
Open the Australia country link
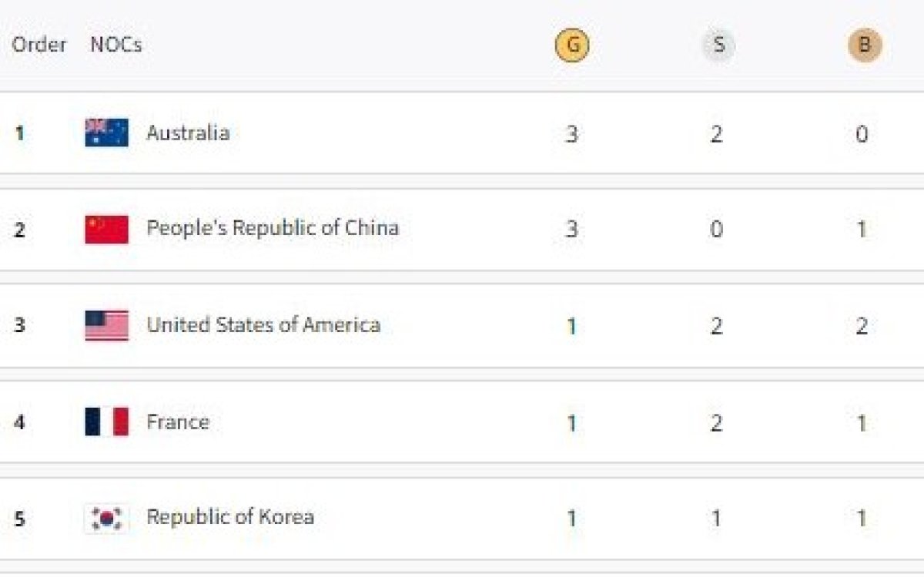188,133
